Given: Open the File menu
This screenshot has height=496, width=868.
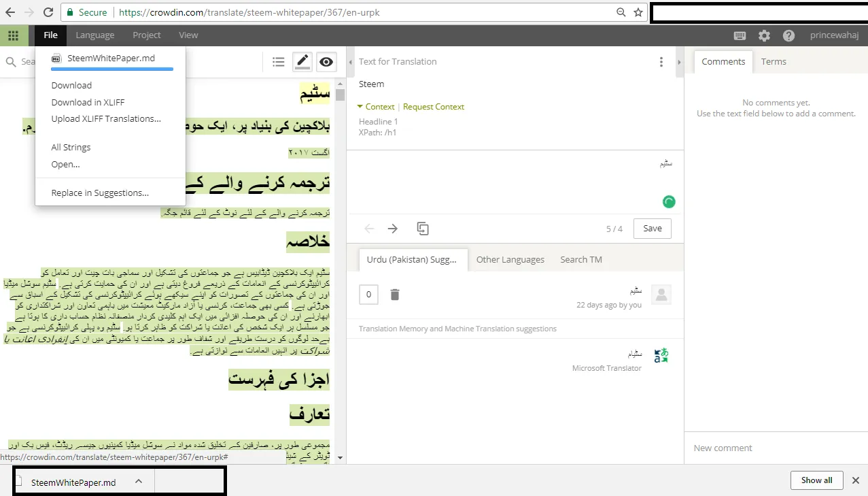Looking at the screenshot, I should [50, 35].
